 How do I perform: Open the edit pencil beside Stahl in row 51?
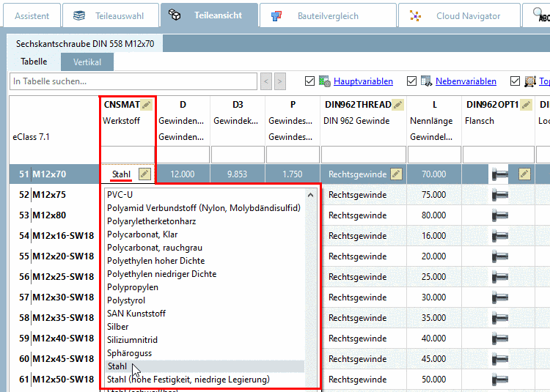[145, 174]
